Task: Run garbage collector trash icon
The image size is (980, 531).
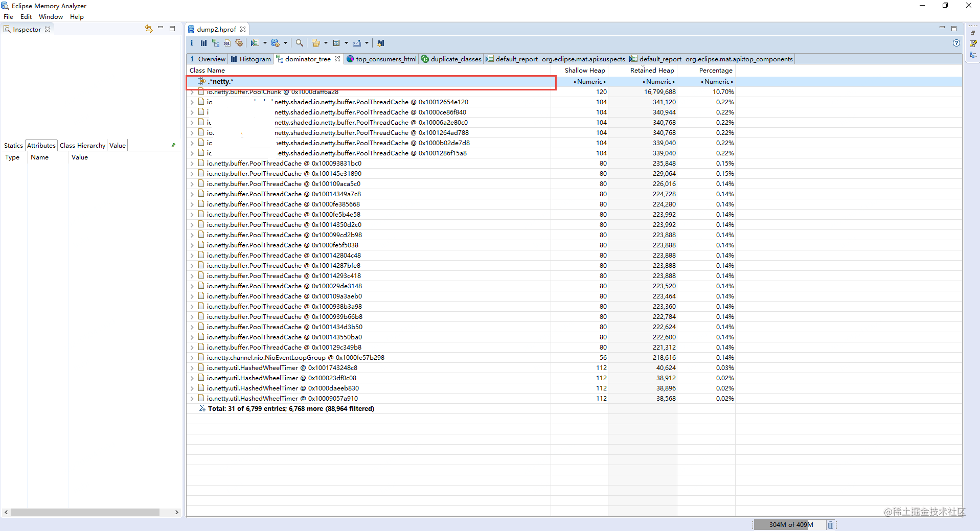Action: pos(831,525)
